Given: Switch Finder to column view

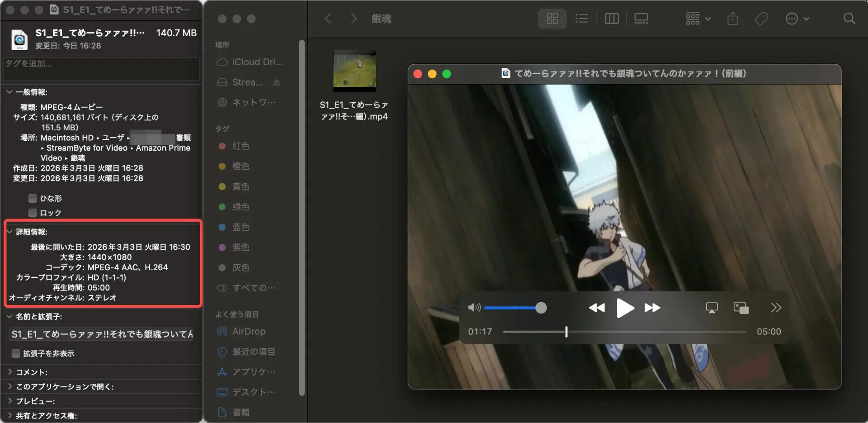Looking at the screenshot, I should point(611,19).
